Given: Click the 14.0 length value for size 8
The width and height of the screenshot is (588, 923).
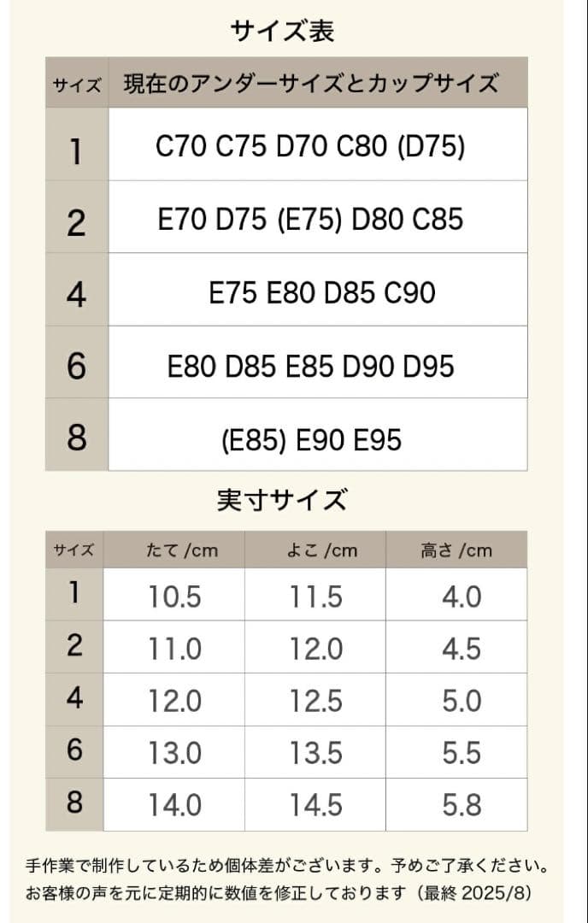Looking at the screenshot, I should pyautogui.click(x=174, y=805).
